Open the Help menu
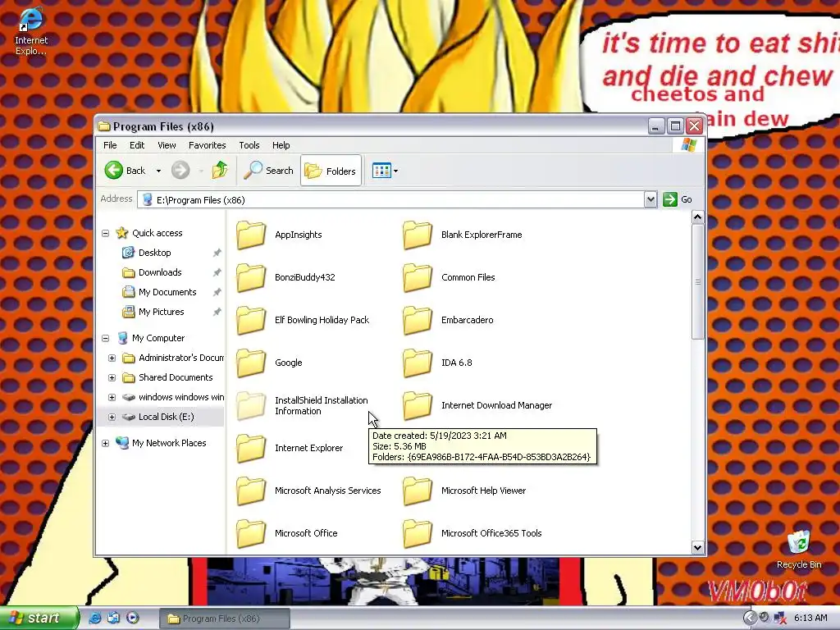840x630 pixels. coord(281,145)
